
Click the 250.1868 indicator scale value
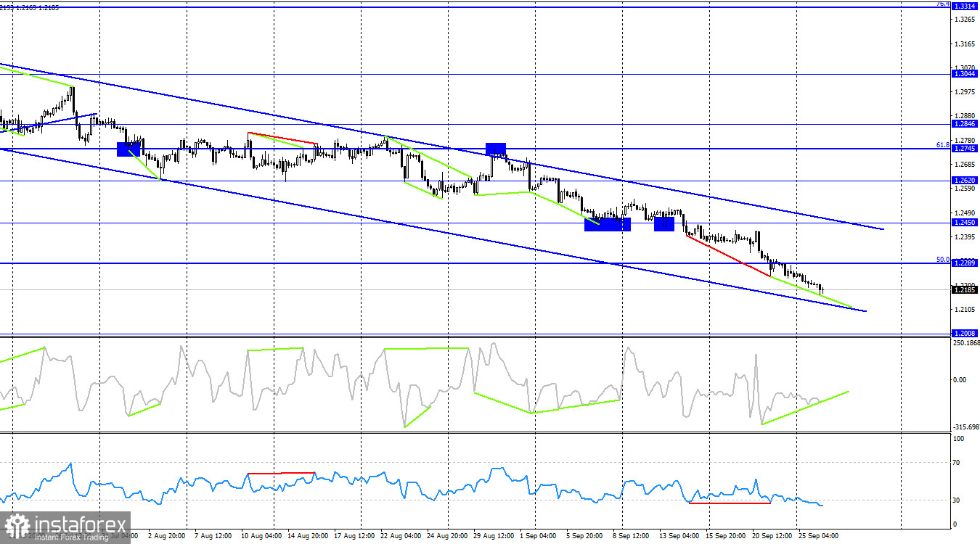965,343
